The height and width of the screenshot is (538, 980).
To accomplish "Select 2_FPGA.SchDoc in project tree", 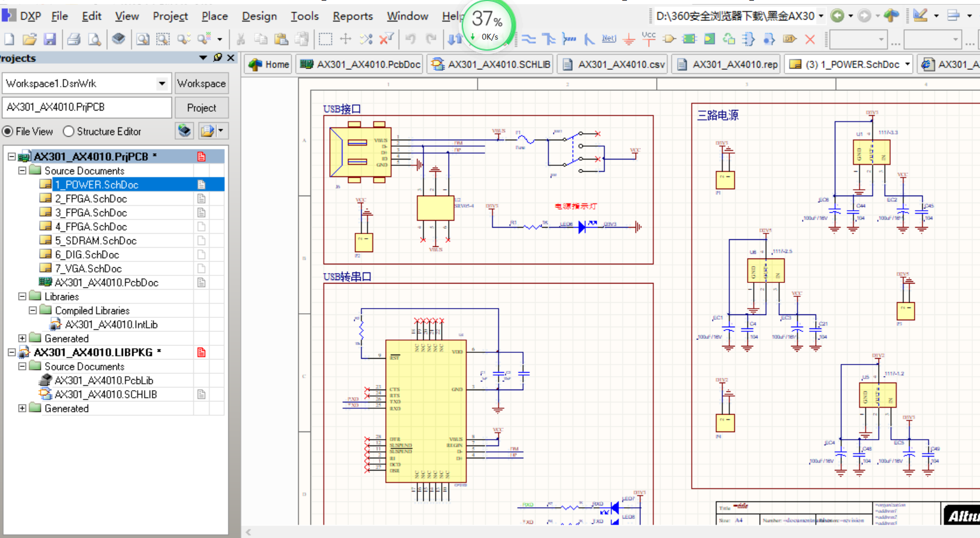I will point(91,199).
